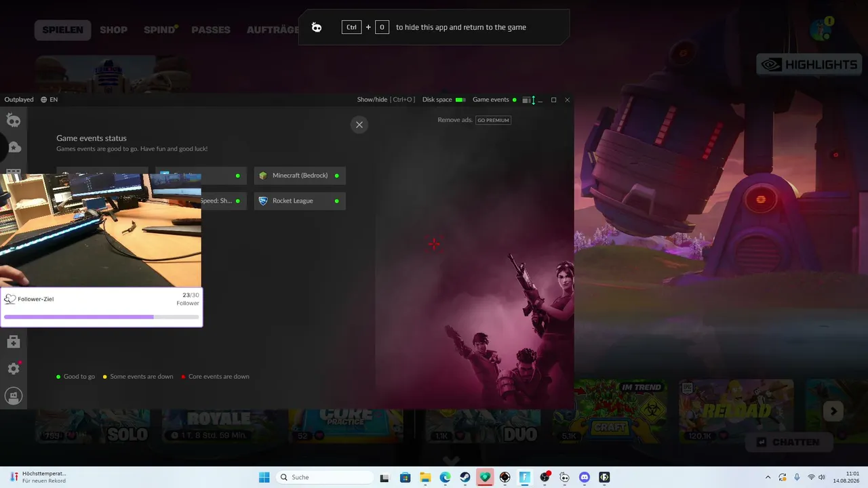Click the microphone tray icon

tap(797, 477)
